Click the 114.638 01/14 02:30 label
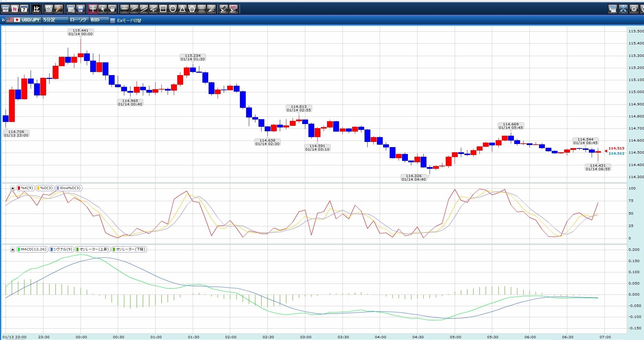 (x=267, y=142)
